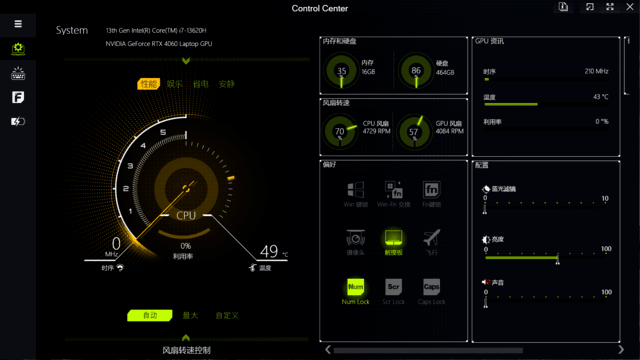Click the 蓝光滤镜 blue light filter icon
This screenshot has height=360, width=640.
tap(486, 189)
